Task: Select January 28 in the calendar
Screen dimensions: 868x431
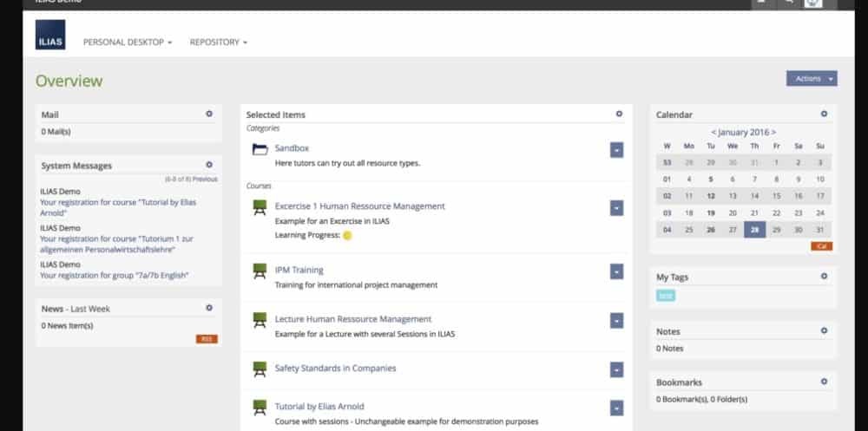Action: [754, 230]
